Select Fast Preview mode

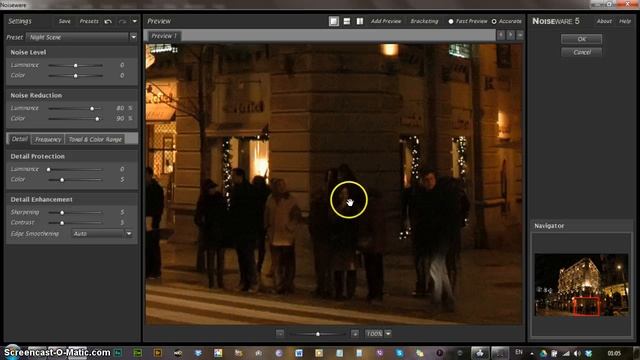click(x=468, y=21)
